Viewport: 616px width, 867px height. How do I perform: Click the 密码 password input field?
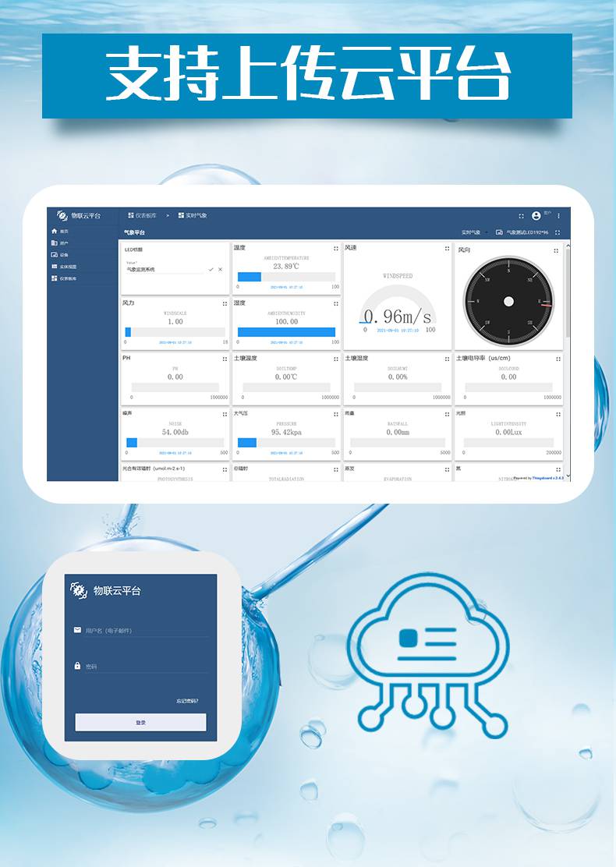(146, 667)
